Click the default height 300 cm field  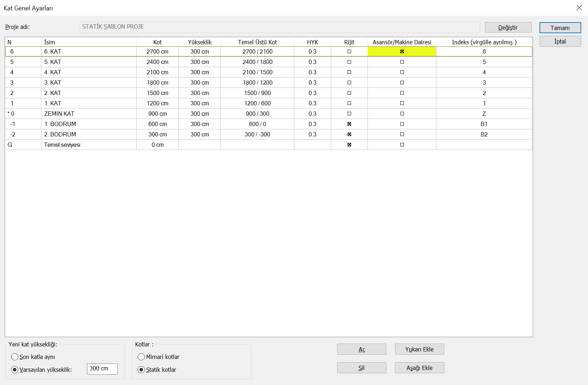tap(102, 369)
